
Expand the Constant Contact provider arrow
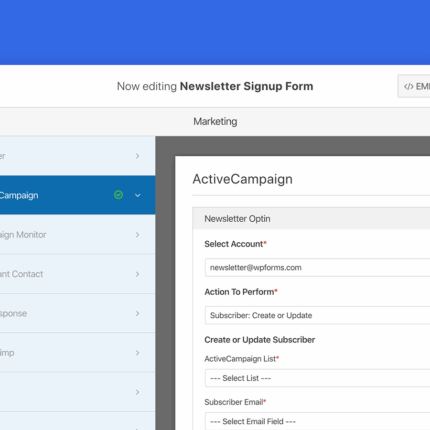tap(137, 274)
